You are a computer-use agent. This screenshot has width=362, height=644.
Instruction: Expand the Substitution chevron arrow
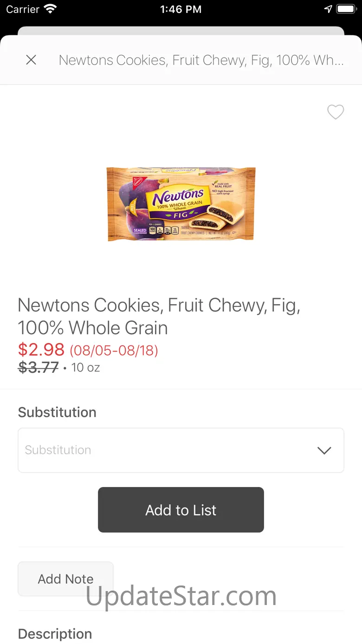(324, 450)
